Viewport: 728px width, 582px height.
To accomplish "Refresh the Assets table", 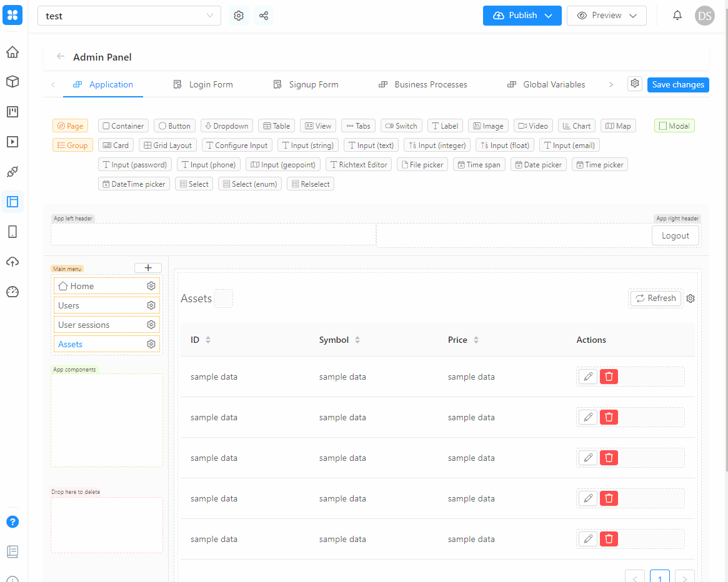I will [655, 298].
